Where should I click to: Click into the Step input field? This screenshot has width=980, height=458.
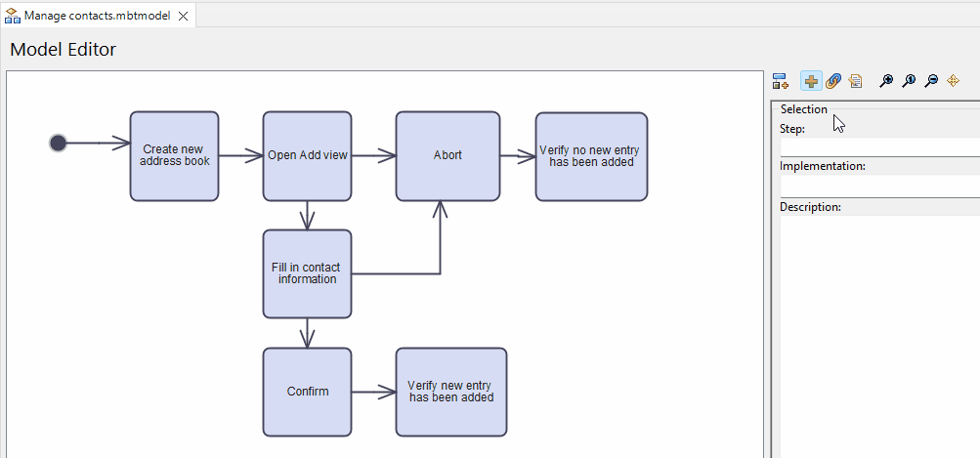(879, 146)
